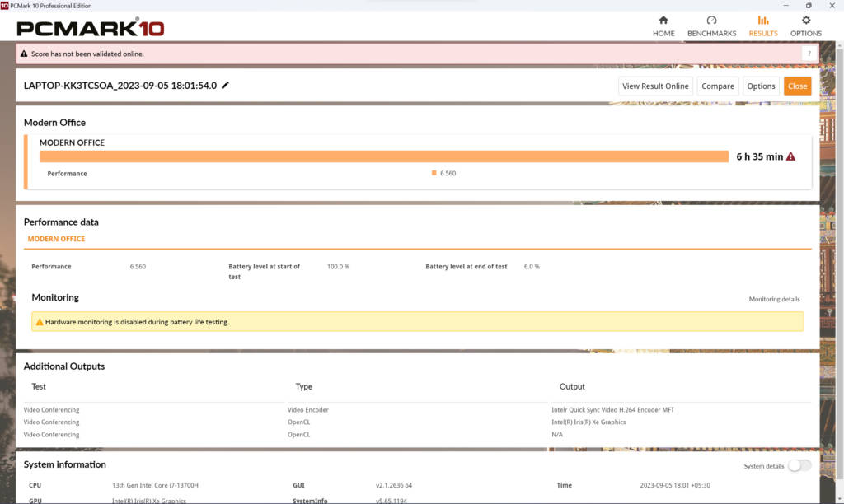Click the question mark help icon in validation banner

click(x=809, y=54)
